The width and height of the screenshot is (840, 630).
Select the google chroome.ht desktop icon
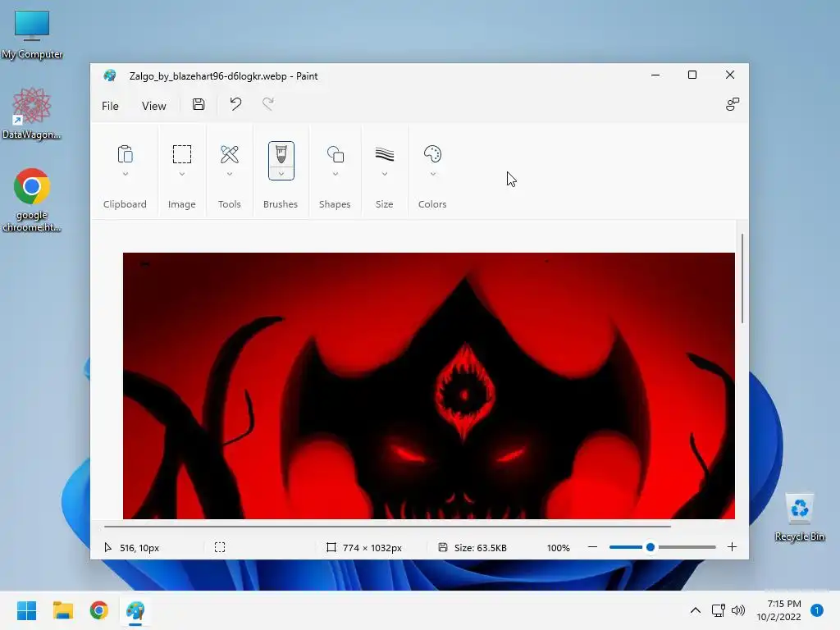[32, 200]
